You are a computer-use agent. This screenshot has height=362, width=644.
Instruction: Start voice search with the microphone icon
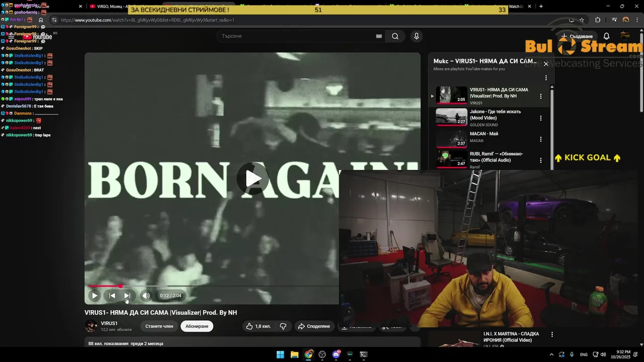click(416, 36)
